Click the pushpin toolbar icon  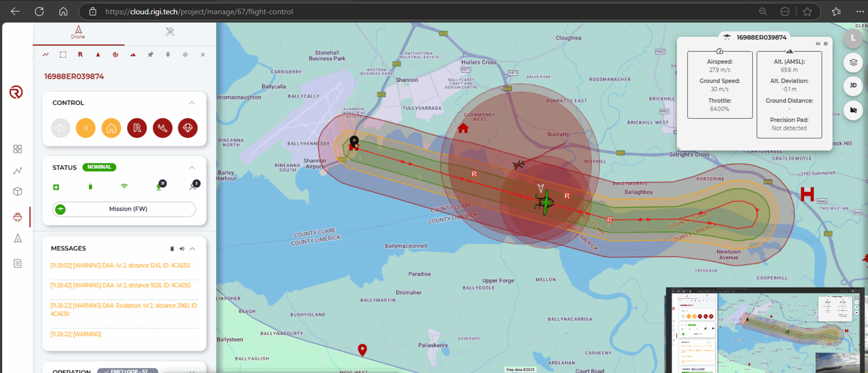click(x=150, y=55)
